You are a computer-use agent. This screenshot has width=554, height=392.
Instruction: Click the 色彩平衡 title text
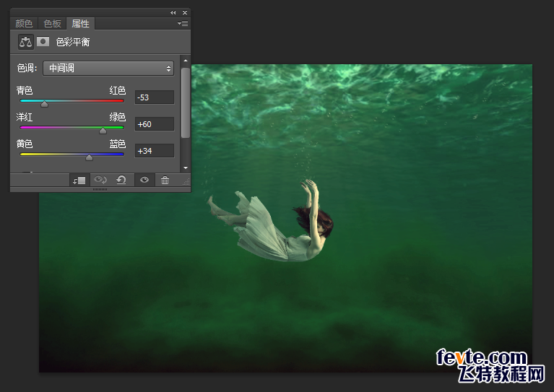coord(73,42)
